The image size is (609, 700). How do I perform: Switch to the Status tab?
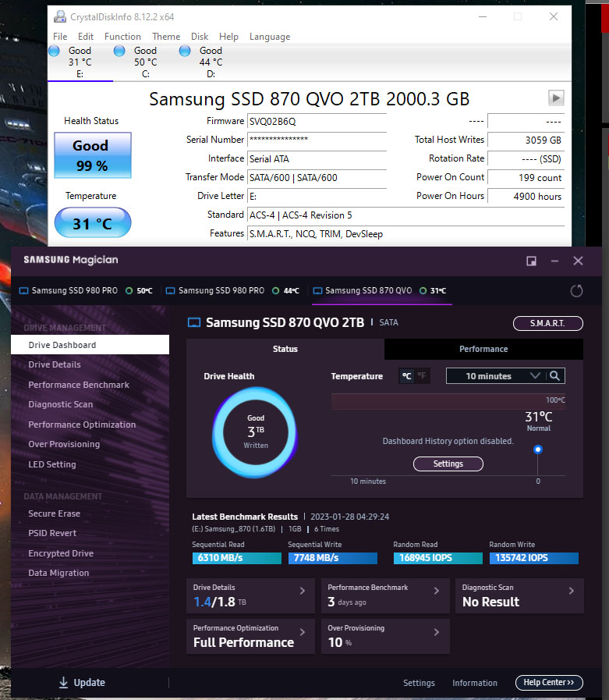pos(285,349)
